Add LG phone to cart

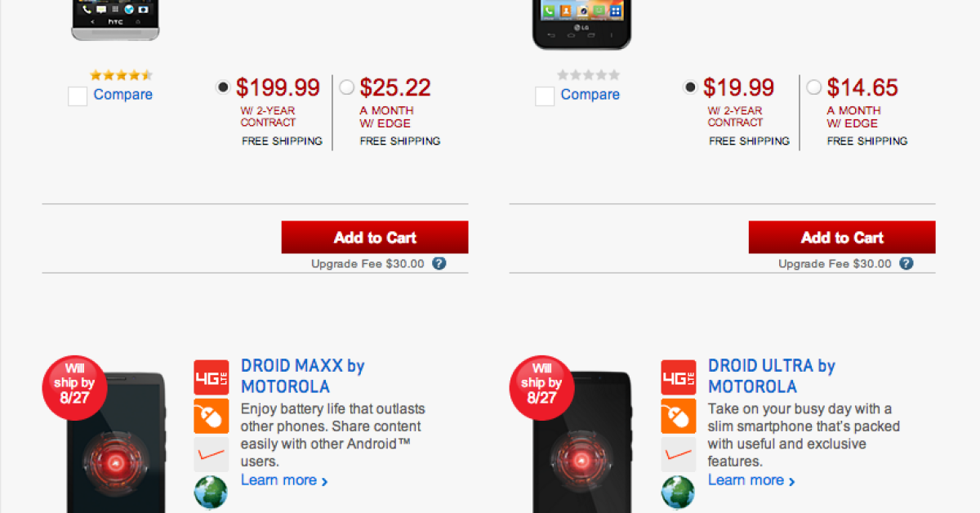842,238
